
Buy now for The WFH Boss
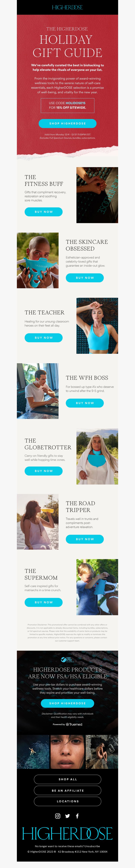point(85,403)
